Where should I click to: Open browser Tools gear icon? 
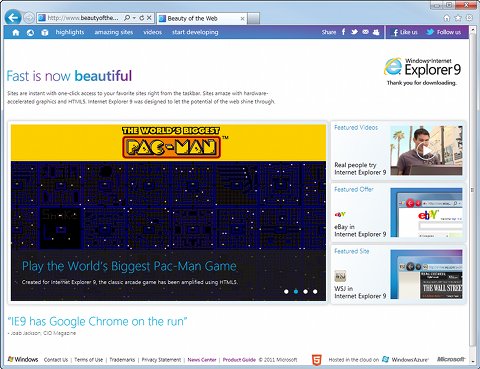coord(469,18)
